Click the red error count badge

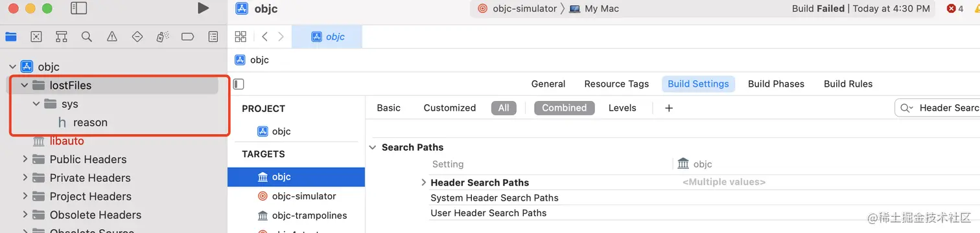point(955,8)
